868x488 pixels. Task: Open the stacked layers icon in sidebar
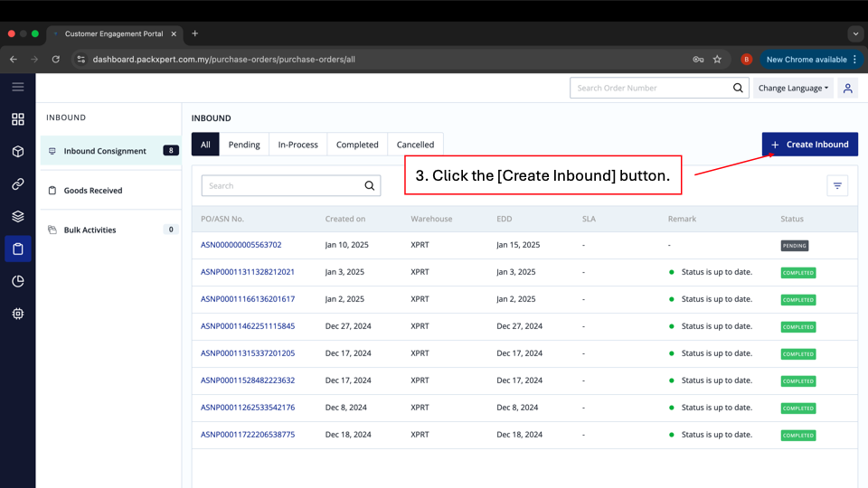coord(18,216)
